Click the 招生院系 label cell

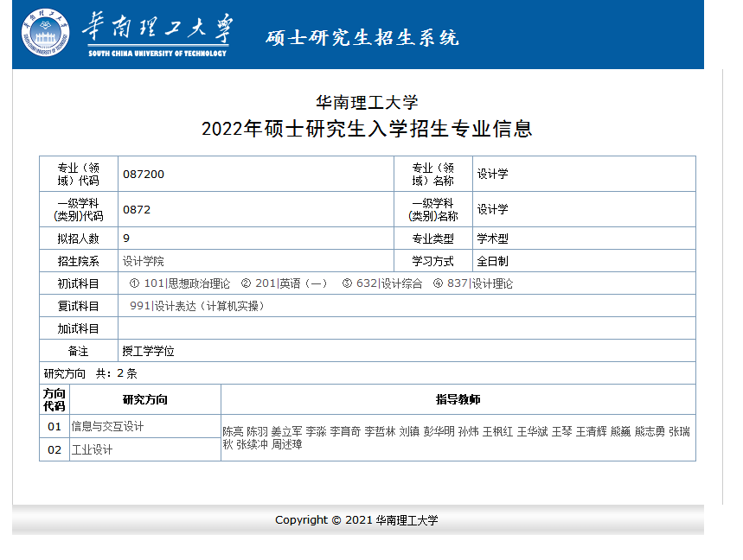coord(79,261)
